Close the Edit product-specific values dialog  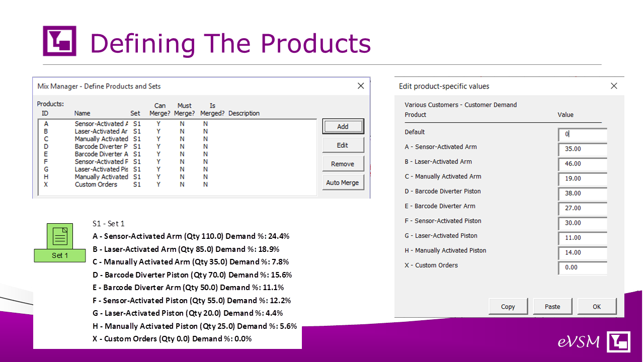(x=614, y=86)
